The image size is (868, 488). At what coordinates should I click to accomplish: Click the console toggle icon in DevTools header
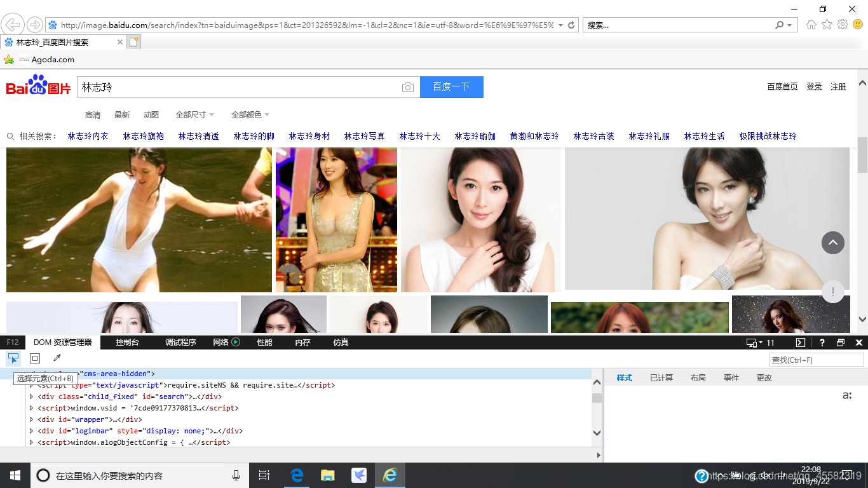(801, 342)
